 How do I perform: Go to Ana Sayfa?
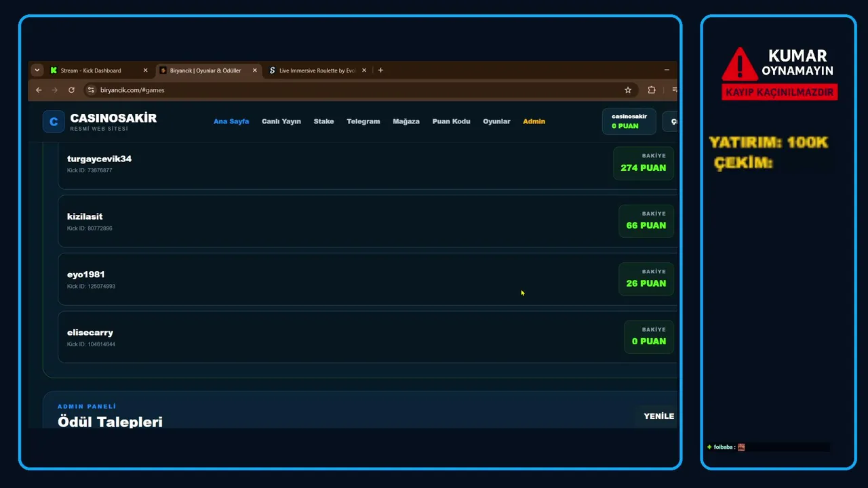pyautogui.click(x=231, y=121)
